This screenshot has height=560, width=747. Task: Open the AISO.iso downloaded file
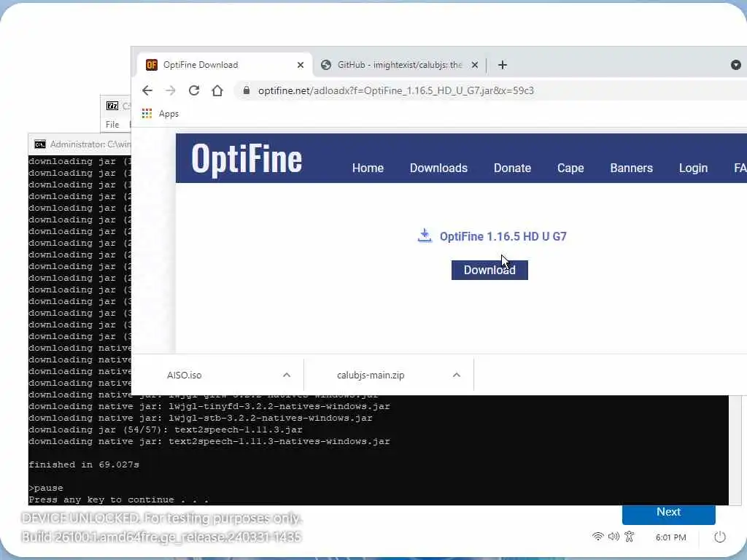point(185,376)
